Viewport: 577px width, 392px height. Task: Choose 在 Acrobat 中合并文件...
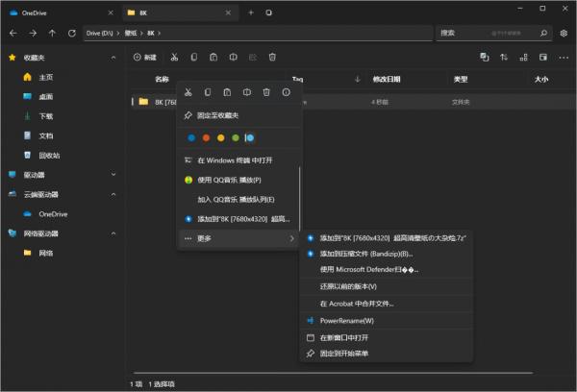tap(387, 304)
